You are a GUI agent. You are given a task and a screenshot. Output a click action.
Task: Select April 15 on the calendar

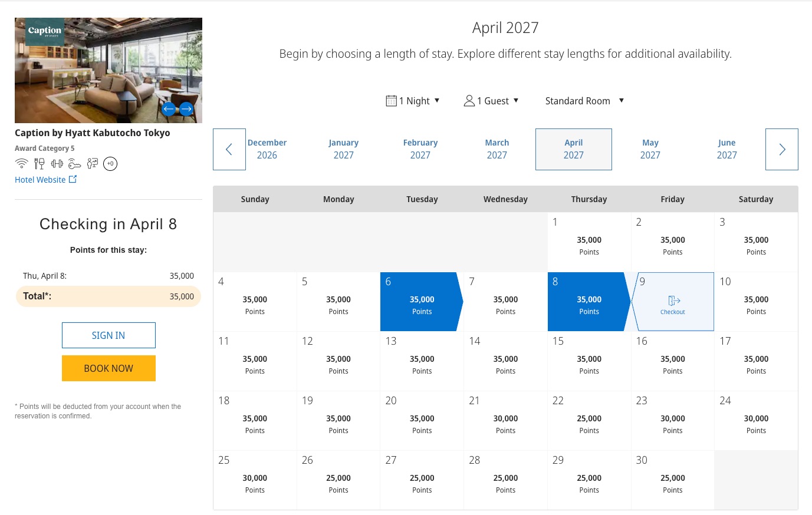pyautogui.click(x=589, y=361)
